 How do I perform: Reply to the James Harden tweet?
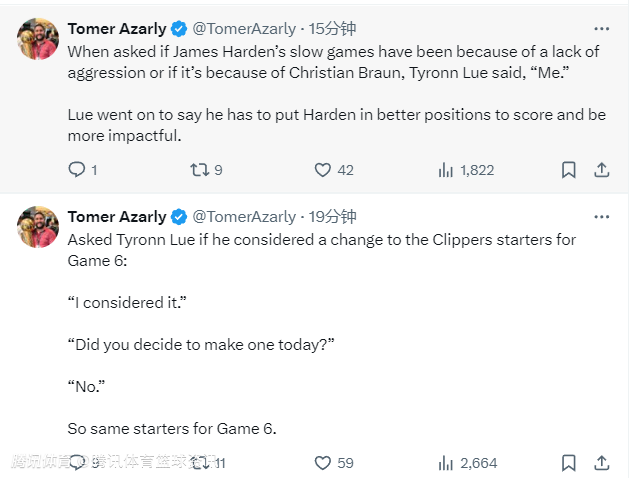point(77,170)
